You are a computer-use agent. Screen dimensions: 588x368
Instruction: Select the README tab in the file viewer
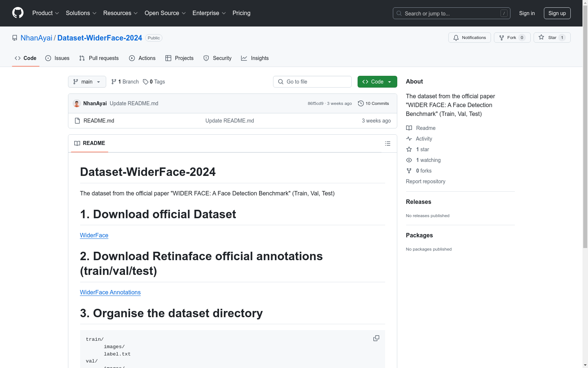pyautogui.click(x=90, y=143)
